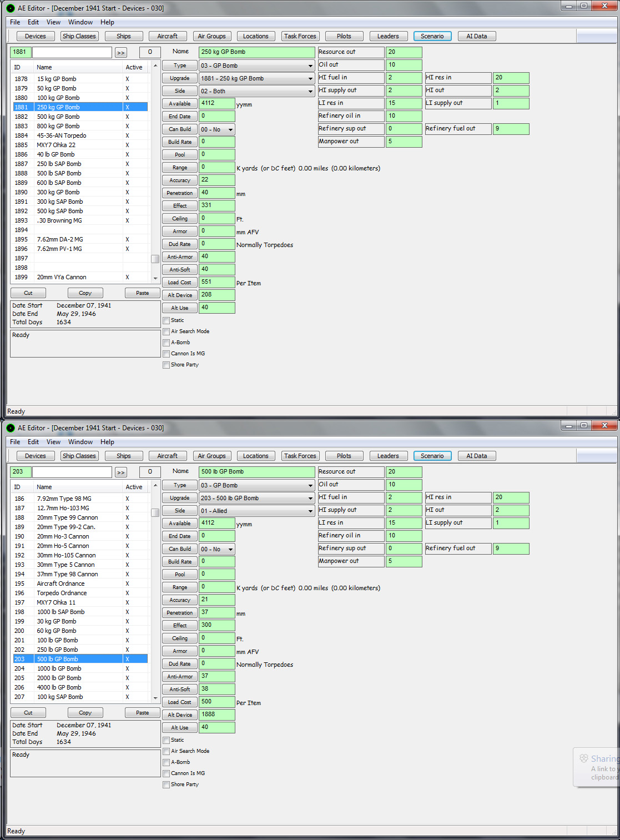Image resolution: width=620 pixels, height=840 pixels.
Task: Open Leaders section in the bottom window
Action: click(389, 456)
